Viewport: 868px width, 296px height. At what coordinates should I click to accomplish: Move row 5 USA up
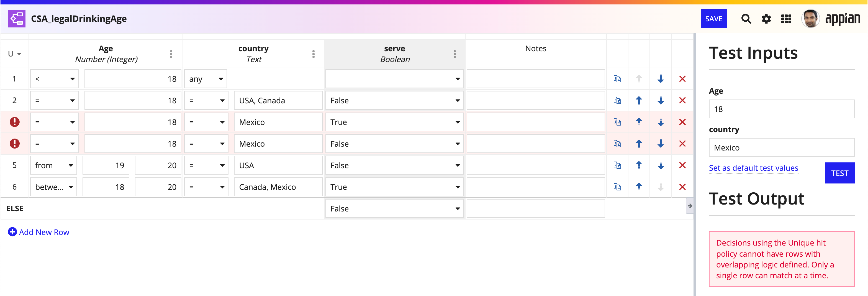638,165
